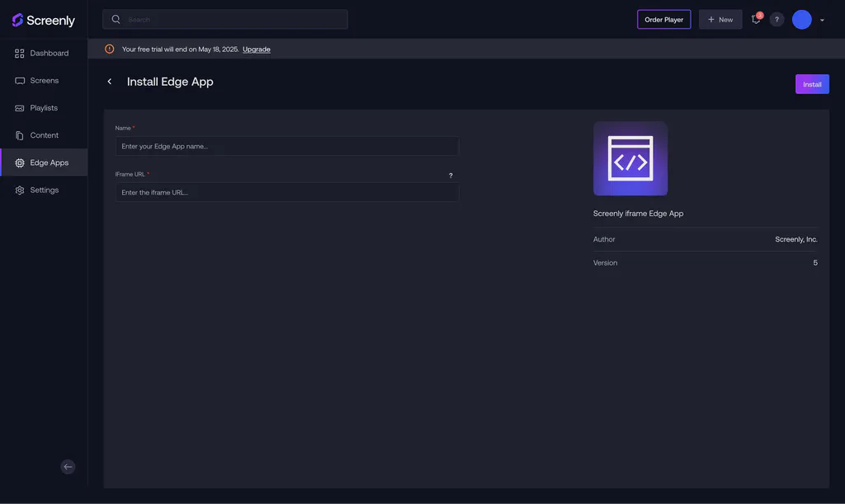Viewport: 845px width, 504px height.
Task: Select Edge Apps in the sidebar menu
Action: tap(50, 162)
